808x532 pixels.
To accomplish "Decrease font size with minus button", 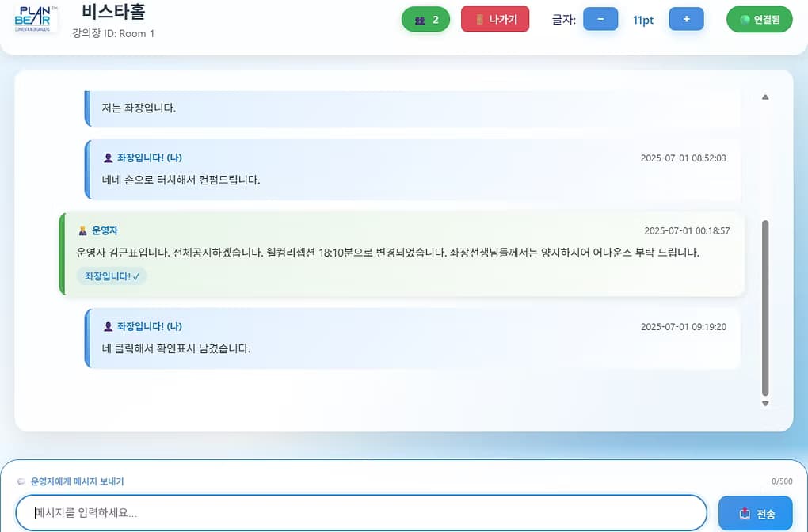I will pos(600,19).
